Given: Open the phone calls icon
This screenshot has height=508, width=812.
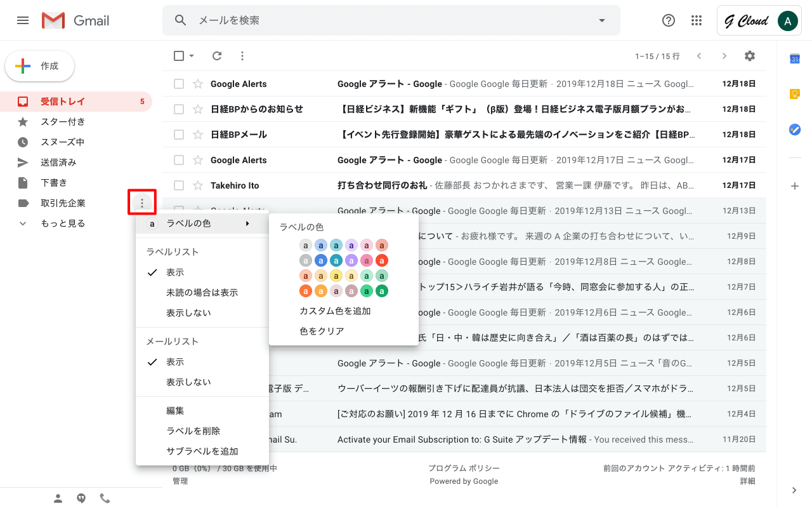Looking at the screenshot, I should coord(105,498).
